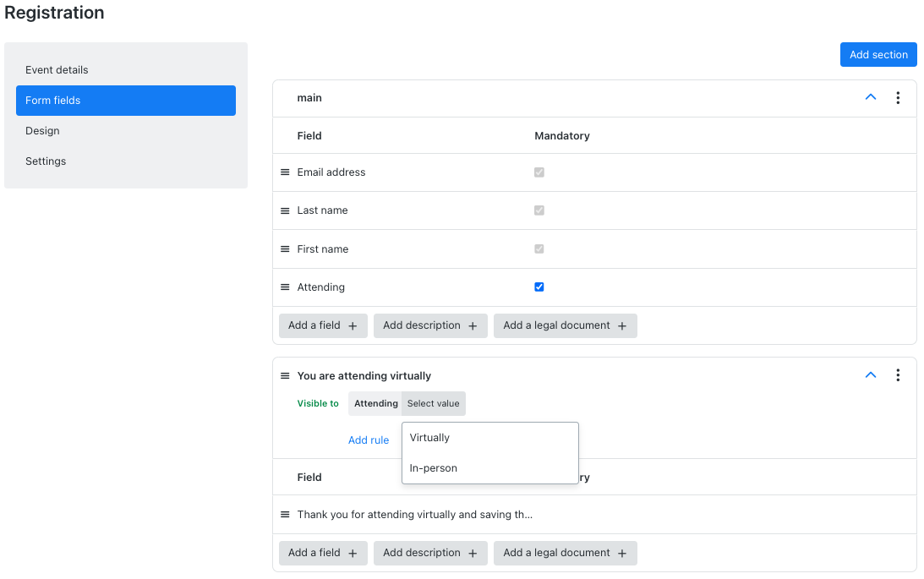Select Form fields in the sidebar
924x579 pixels.
[125, 100]
